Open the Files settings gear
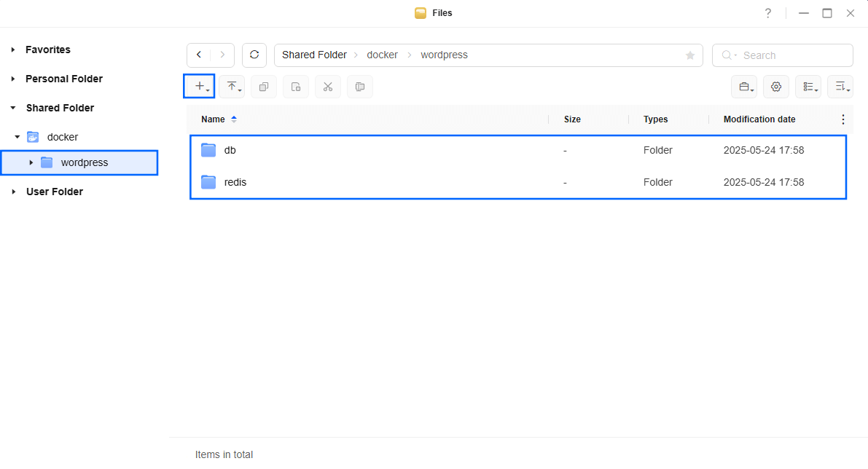 776,86
